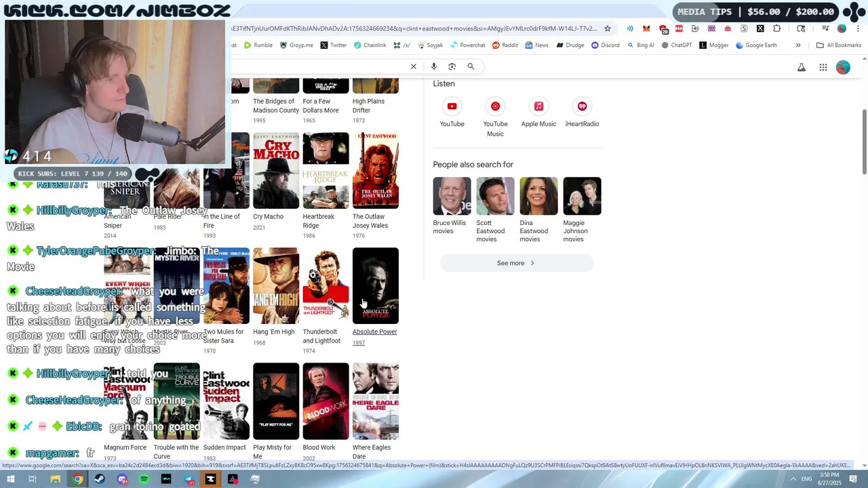Bookmark this page with star icon
Image resolution: width=868 pixels, height=488 pixels.
click(608, 28)
